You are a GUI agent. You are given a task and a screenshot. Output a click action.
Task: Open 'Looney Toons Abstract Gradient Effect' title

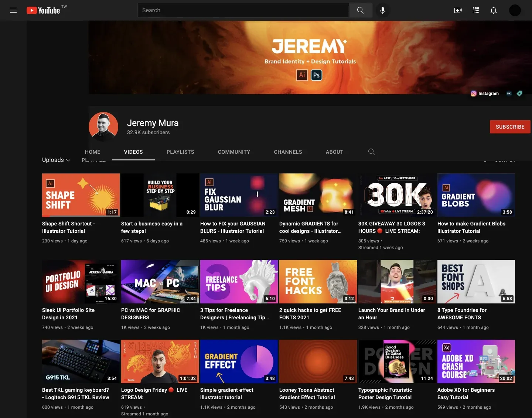[x=307, y=394]
